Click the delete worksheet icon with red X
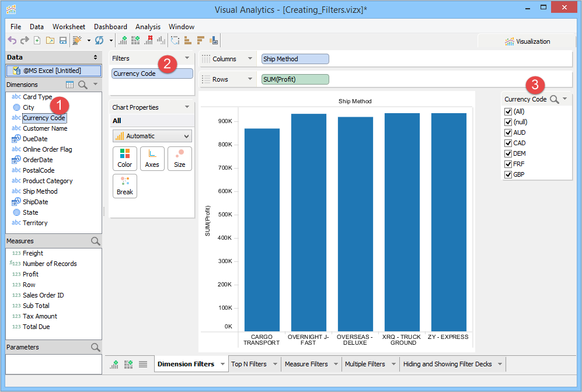The width and height of the screenshot is (582, 392). 148,41
